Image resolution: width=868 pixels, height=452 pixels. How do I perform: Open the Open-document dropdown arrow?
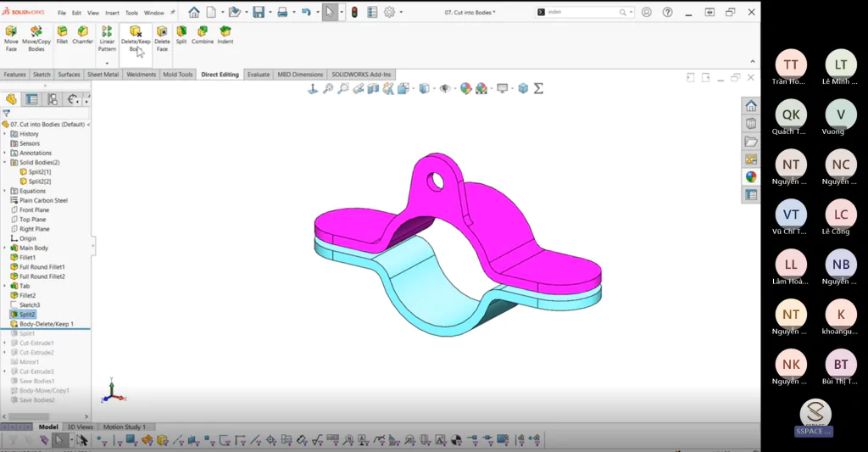point(247,12)
